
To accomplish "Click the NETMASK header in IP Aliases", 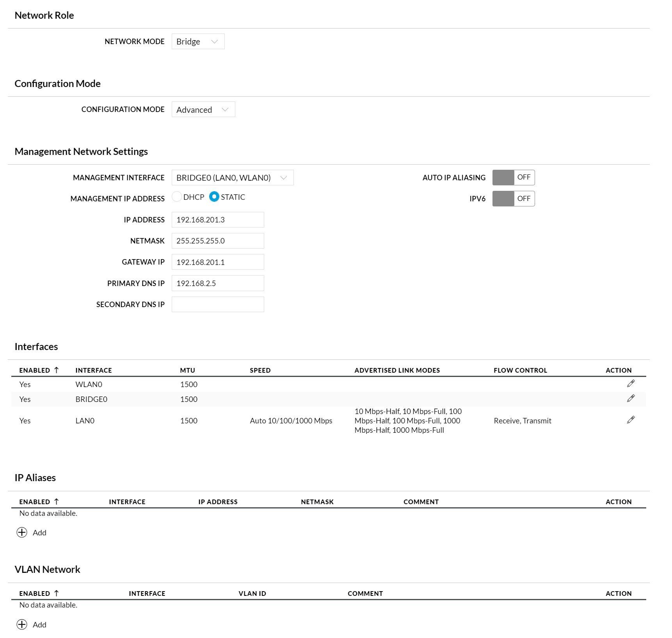I will pyautogui.click(x=317, y=502).
